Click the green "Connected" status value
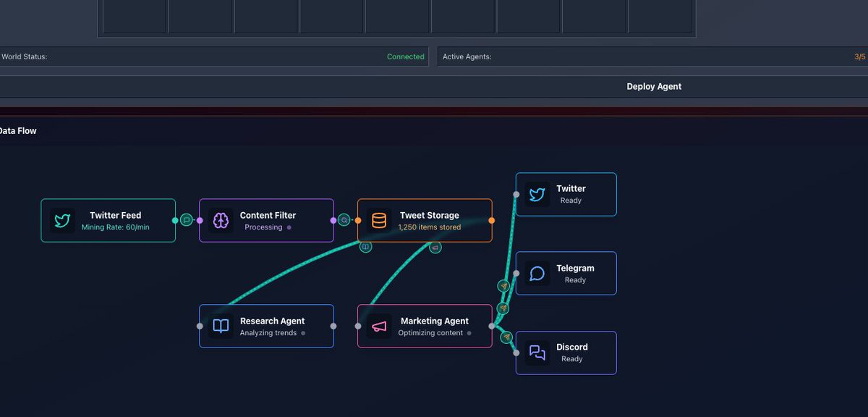The height and width of the screenshot is (417, 868). point(406,56)
